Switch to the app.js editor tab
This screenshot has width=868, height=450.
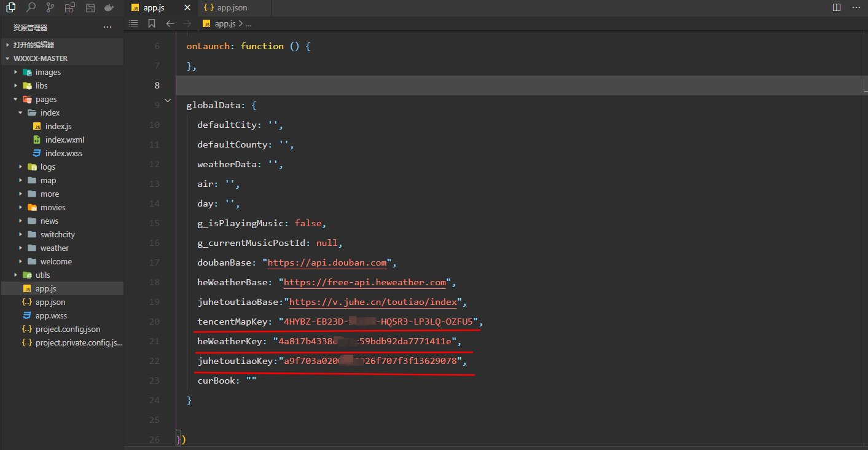pos(161,8)
